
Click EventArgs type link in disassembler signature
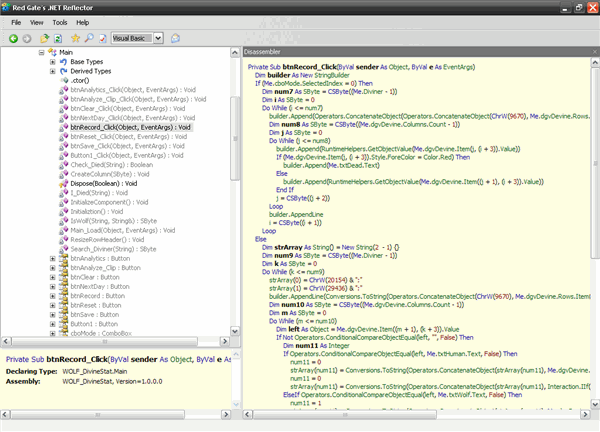tap(459, 67)
